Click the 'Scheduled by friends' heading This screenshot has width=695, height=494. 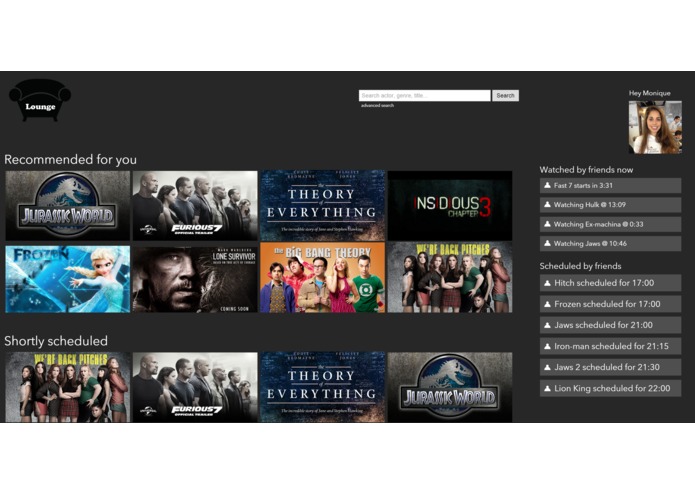pos(580,266)
